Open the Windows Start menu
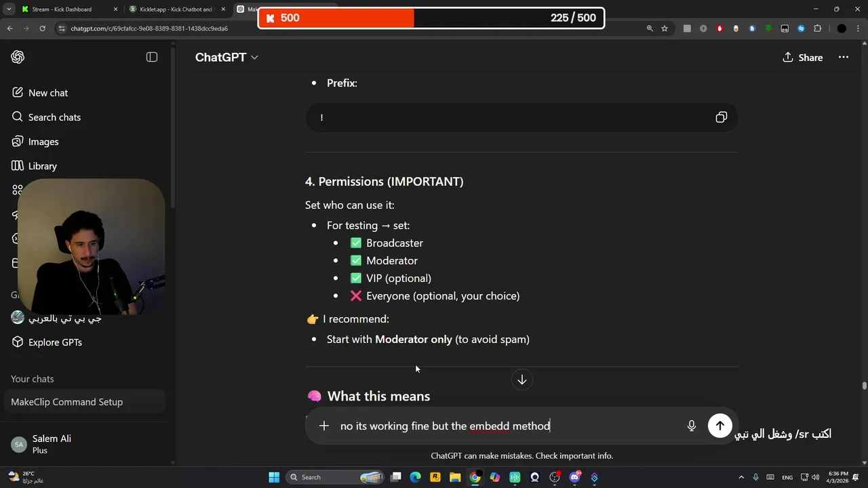 point(274,477)
